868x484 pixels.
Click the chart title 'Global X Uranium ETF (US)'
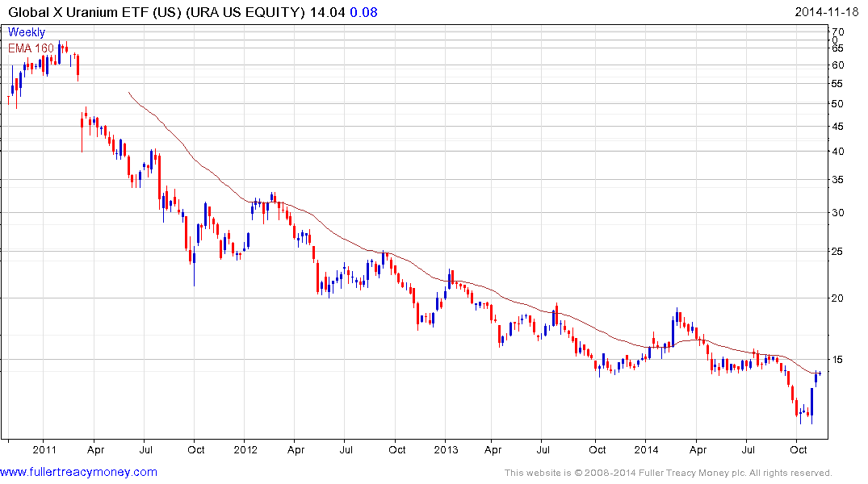[x=94, y=12]
